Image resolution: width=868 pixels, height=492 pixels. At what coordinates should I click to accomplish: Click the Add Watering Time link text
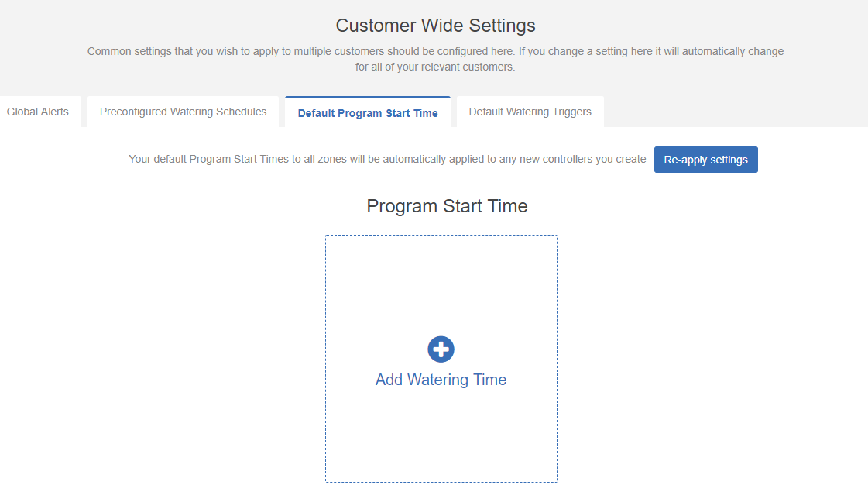(x=441, y=380)
